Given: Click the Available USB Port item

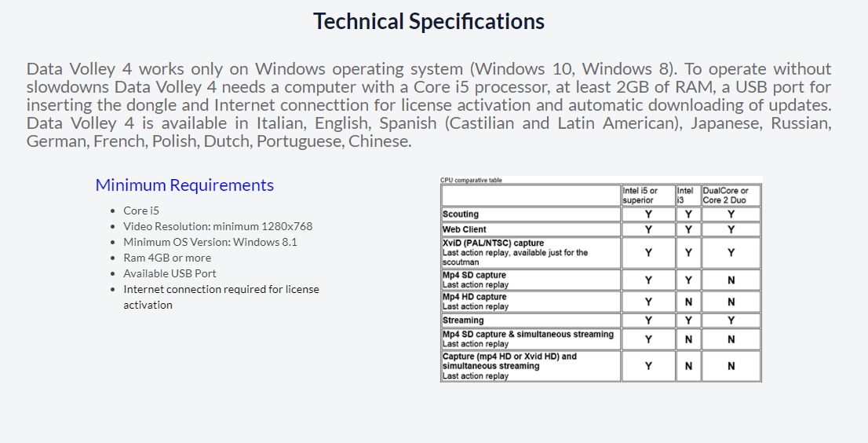Looking at the screenshot, I should point(170,273).
